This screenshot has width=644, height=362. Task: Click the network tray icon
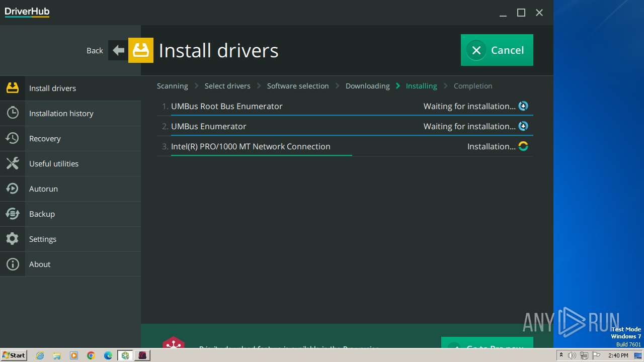pyautogui.click(x=584, y=355)
